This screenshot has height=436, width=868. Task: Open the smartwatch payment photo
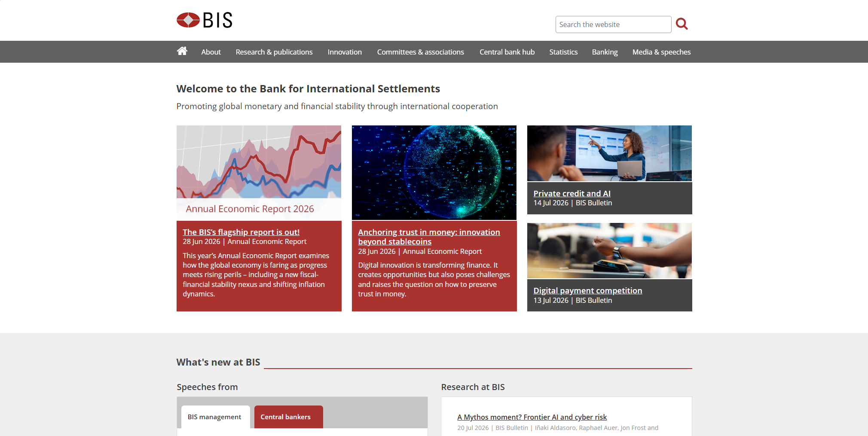[609, 251]
